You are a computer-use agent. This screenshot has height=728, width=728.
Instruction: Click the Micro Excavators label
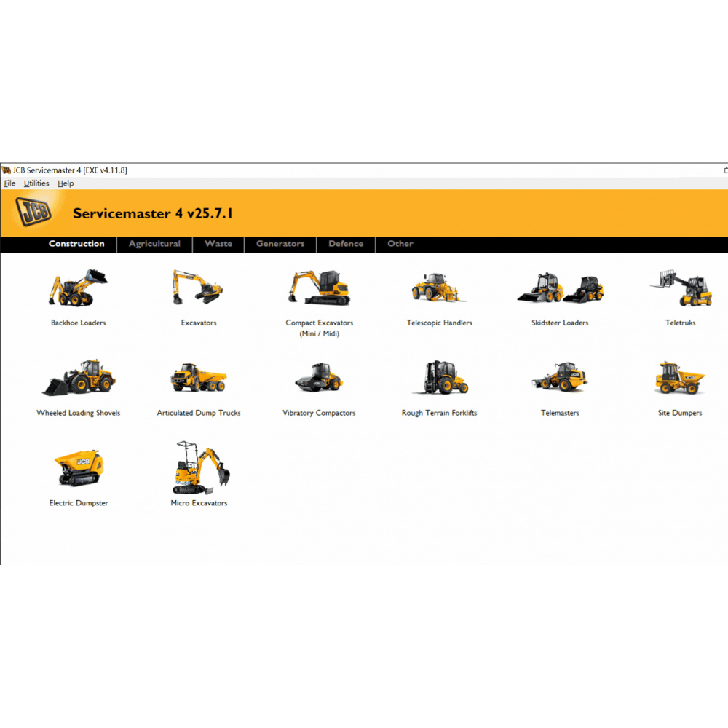tap(199, 503)
